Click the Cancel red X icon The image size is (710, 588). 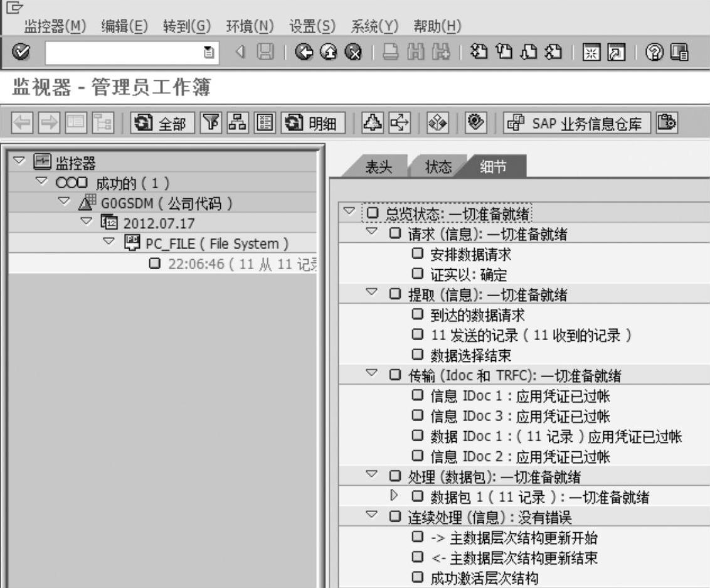[x=354, y=52]
